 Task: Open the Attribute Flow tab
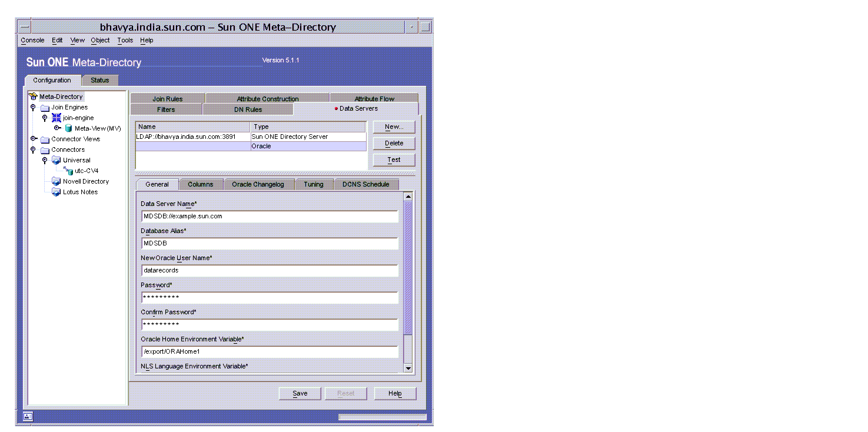coord(374,99)
